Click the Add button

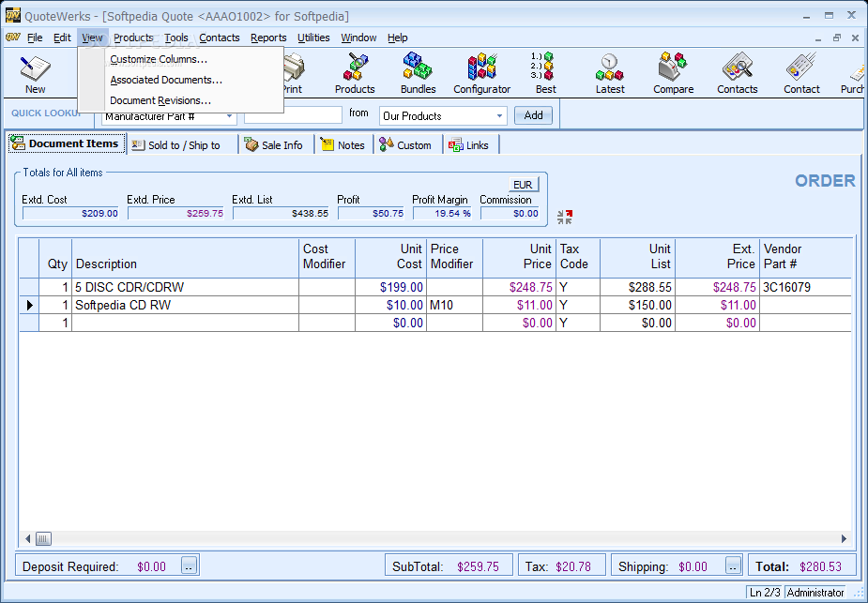(533, 115)
